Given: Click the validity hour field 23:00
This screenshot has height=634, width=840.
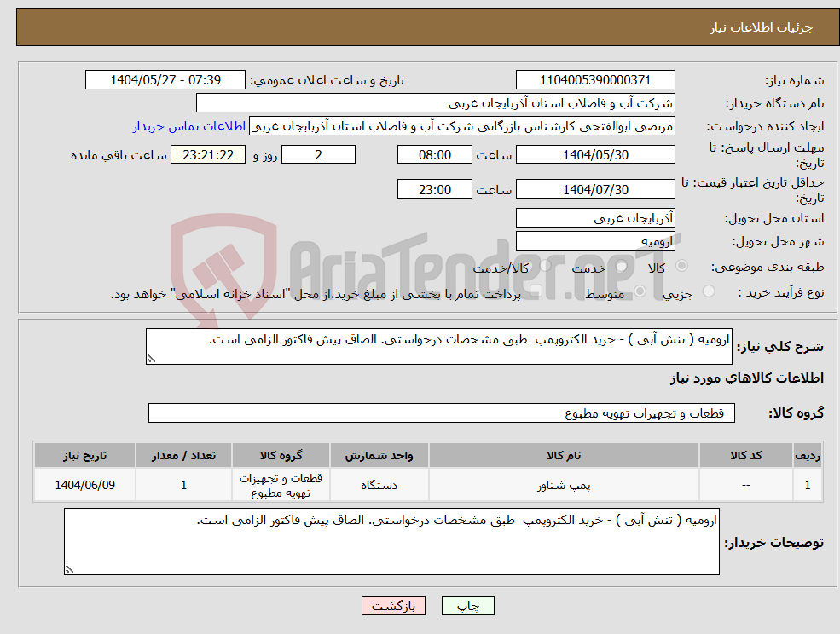Looking at the screenshot, I should tap(434, 189).
